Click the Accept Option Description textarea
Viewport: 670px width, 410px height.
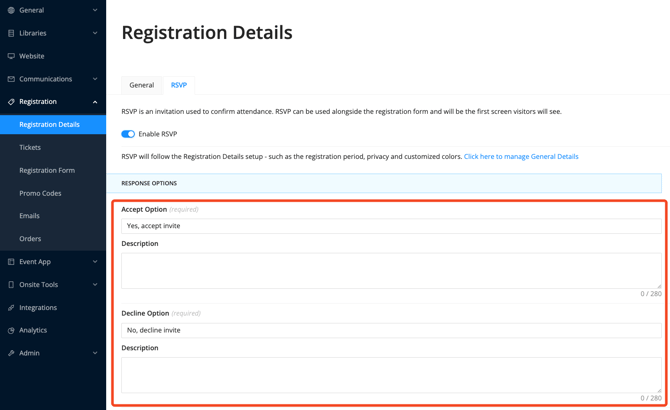pos(391,271)
